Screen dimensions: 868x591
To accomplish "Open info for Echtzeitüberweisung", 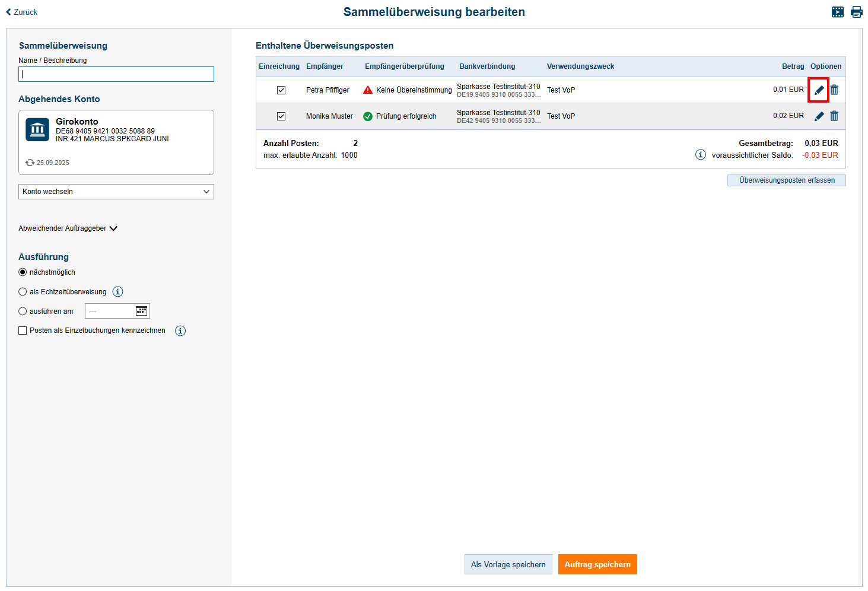I will coord(118,292).
